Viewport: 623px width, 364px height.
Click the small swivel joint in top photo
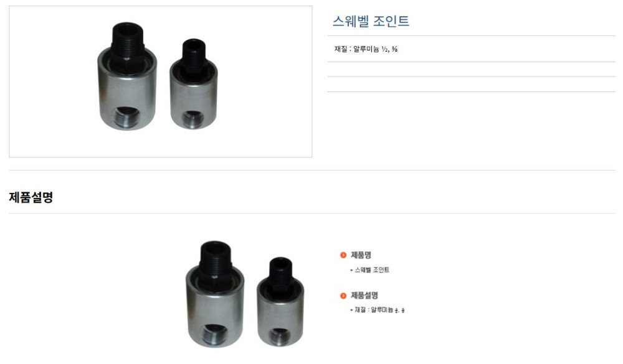(194, 84)
